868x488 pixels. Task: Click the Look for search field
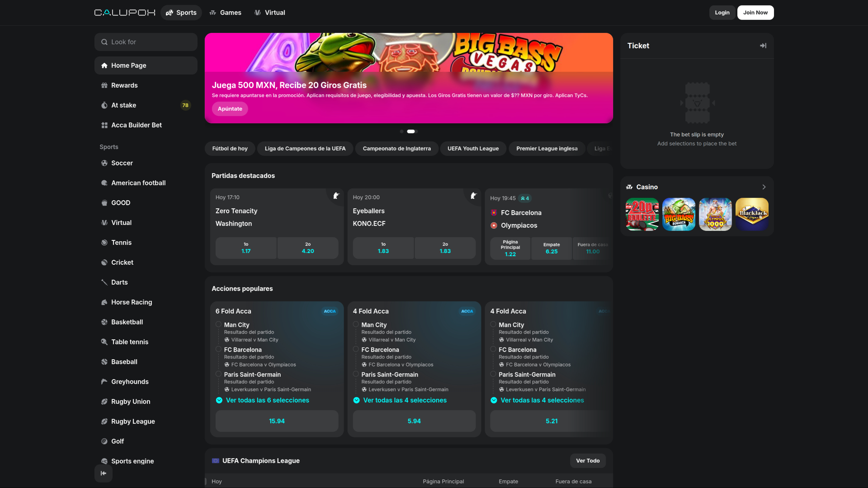[x=146, y=42]
